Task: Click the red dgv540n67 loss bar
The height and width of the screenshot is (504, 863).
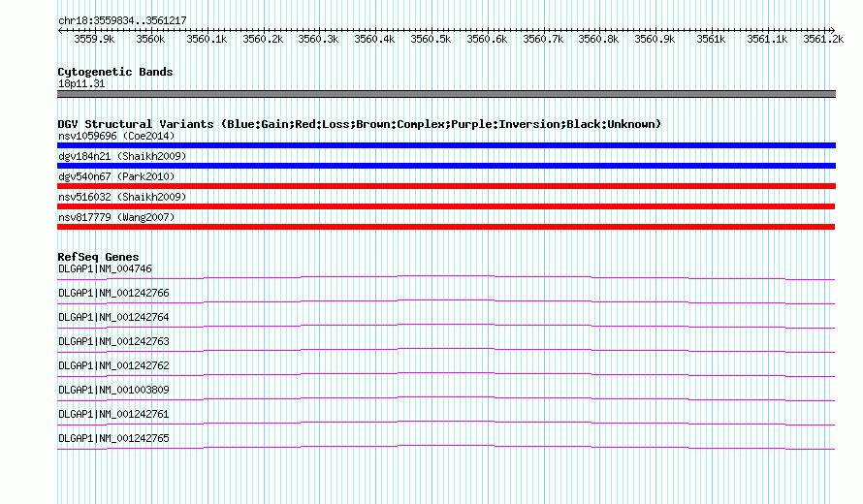Action: coord(446,186)
